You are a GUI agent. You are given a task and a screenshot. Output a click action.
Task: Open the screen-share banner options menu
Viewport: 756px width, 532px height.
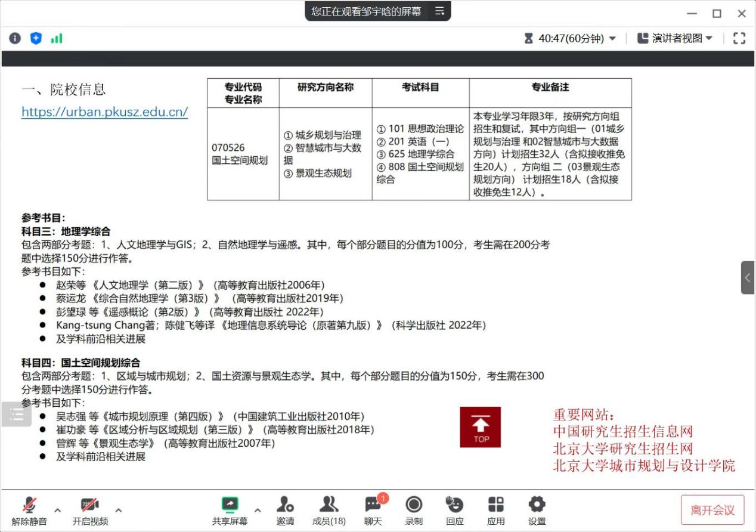(439, 11)
